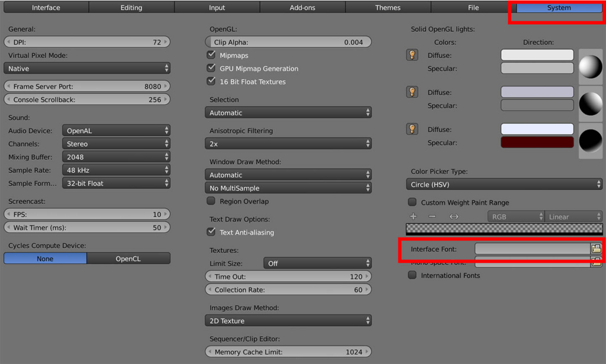
Task: Open Audio Device OpenAL dropdown
Action: click(117, 131)
